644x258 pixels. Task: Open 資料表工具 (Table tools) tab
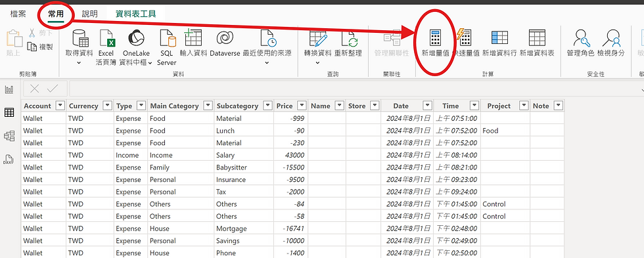[135, 14]
